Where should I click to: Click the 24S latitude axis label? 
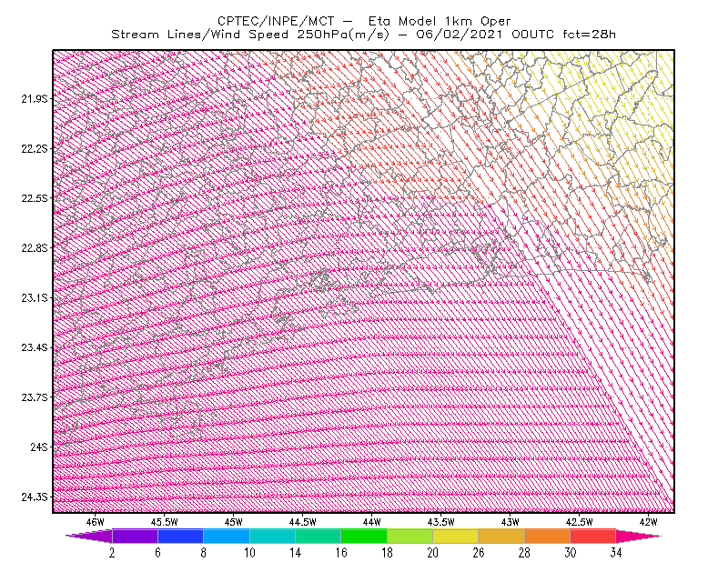(39, 447)
